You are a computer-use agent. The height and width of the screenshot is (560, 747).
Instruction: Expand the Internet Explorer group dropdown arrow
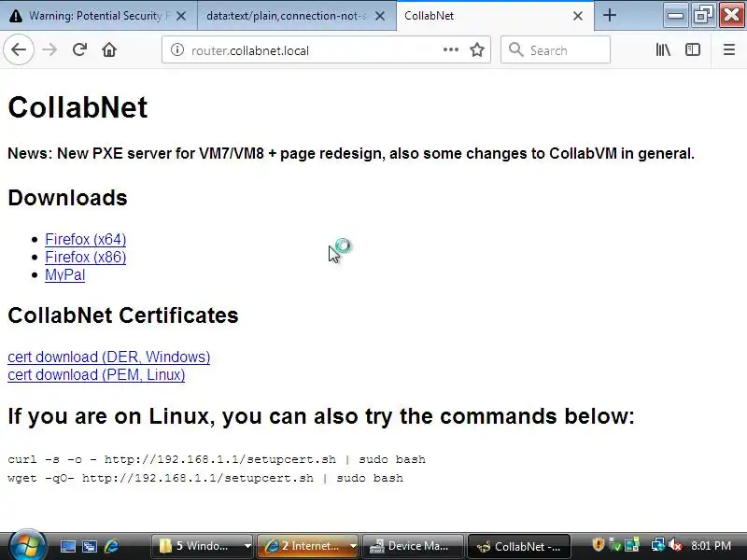[353, 546]
